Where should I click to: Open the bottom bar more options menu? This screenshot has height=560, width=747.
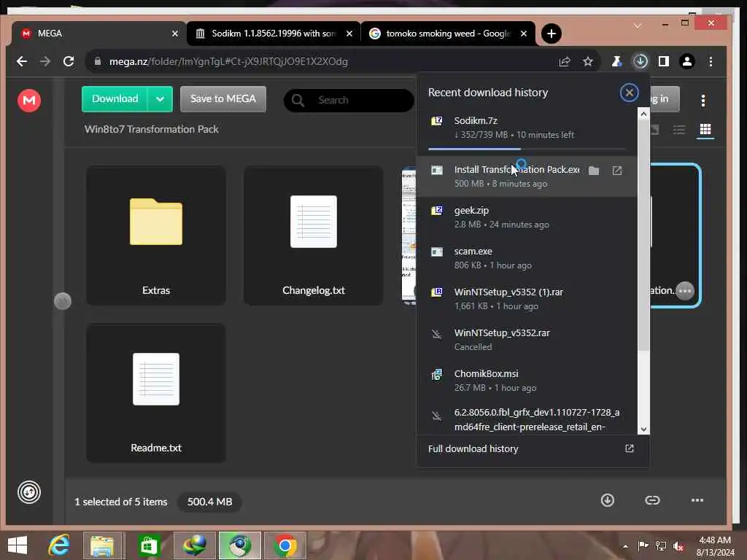click(x=697, y=500)
